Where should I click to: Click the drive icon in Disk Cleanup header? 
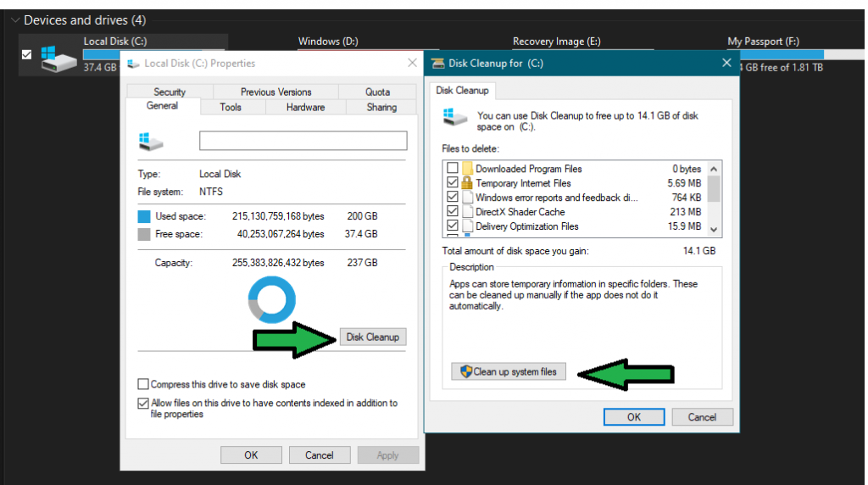pyautogui.click(x=455, y=117)
